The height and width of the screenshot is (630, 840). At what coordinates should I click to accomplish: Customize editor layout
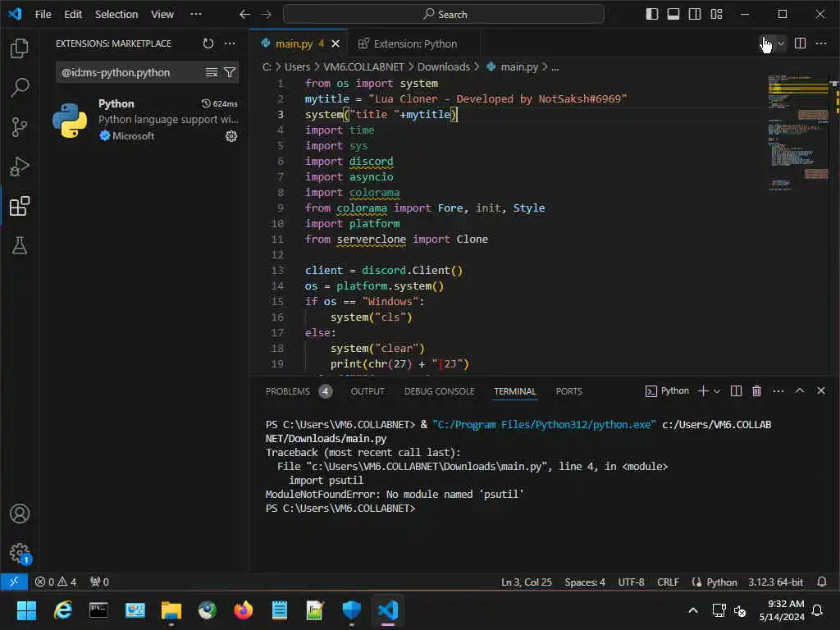pyautogui.click(x=716, y=15)
